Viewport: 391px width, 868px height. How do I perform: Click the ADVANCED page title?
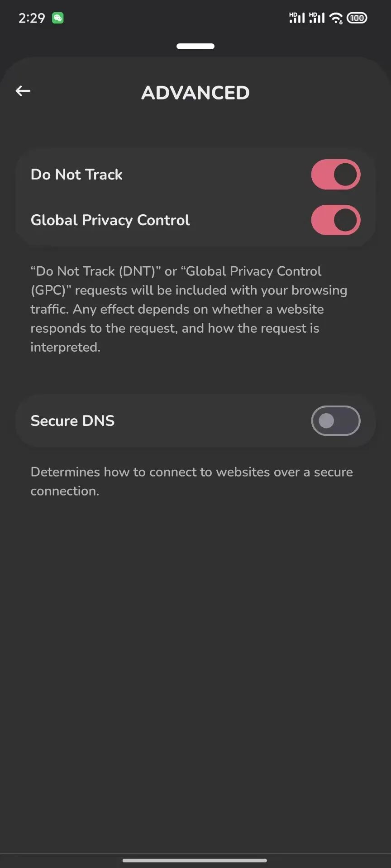195,93
